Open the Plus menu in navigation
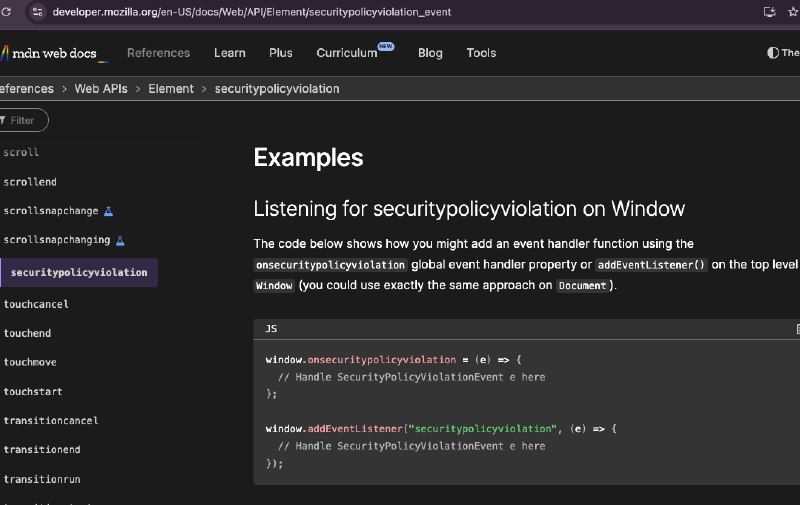The width and height of the screenshot is (800, 505). [x=281, y=53]
